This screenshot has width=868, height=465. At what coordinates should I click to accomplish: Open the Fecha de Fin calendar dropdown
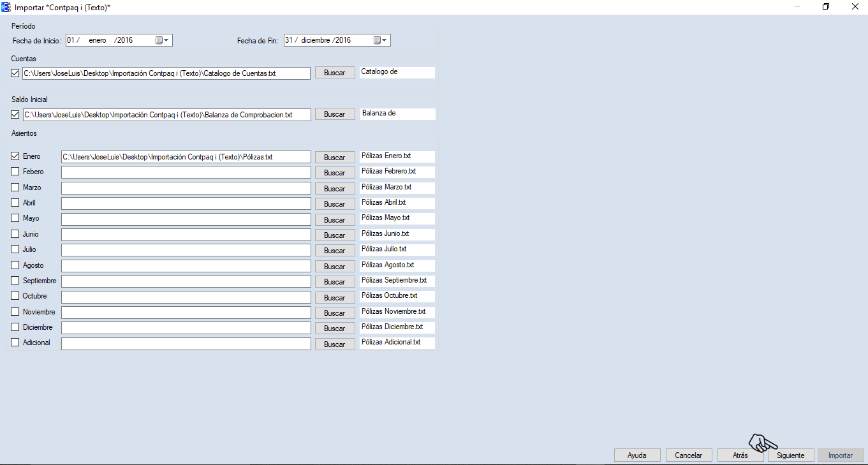[x=381, y=41]
